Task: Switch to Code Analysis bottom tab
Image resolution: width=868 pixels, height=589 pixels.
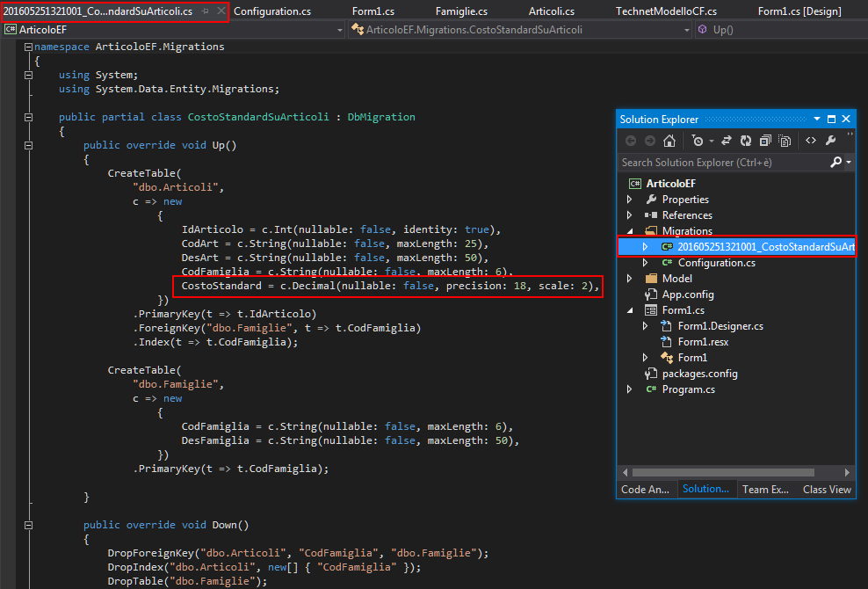Action: (645, 490)
